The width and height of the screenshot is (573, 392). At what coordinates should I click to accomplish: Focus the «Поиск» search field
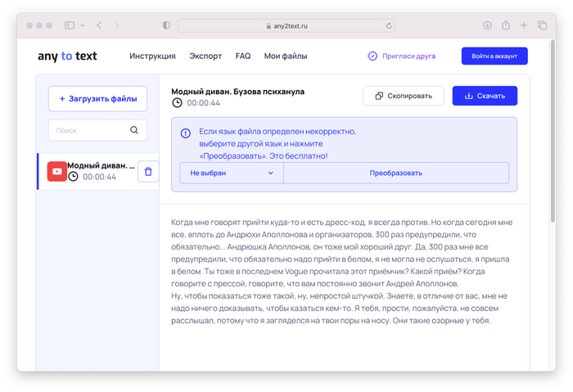[88, 130]
